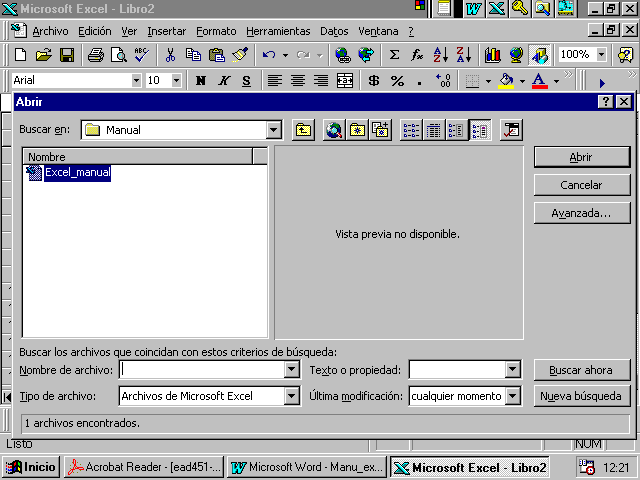Click the Merge and Center icon
The height and width of the screenshot is (480, 640).
[x=345, y=80]
